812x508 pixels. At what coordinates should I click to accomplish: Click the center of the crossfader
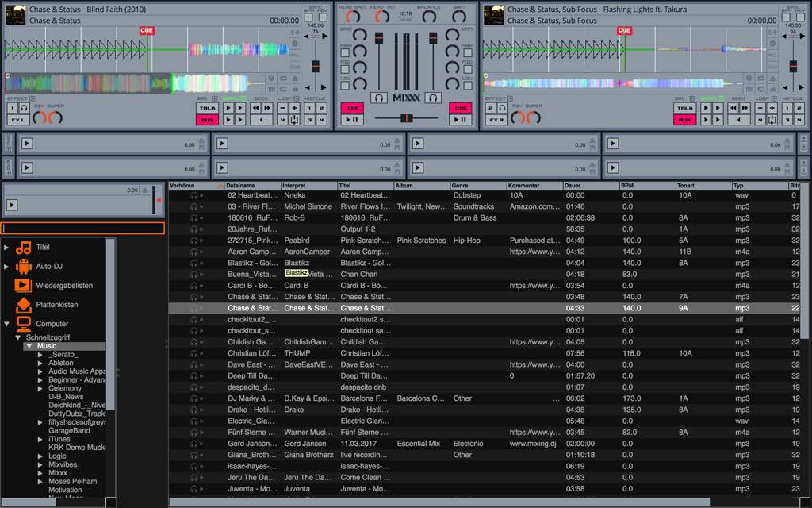[407, 118]
